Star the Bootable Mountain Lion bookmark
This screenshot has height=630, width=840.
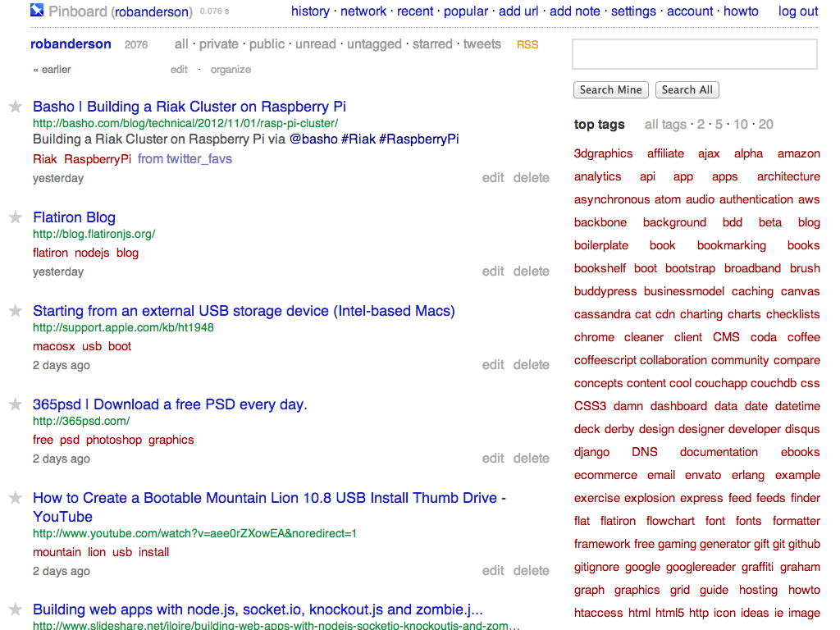click(x=16, y=498)
